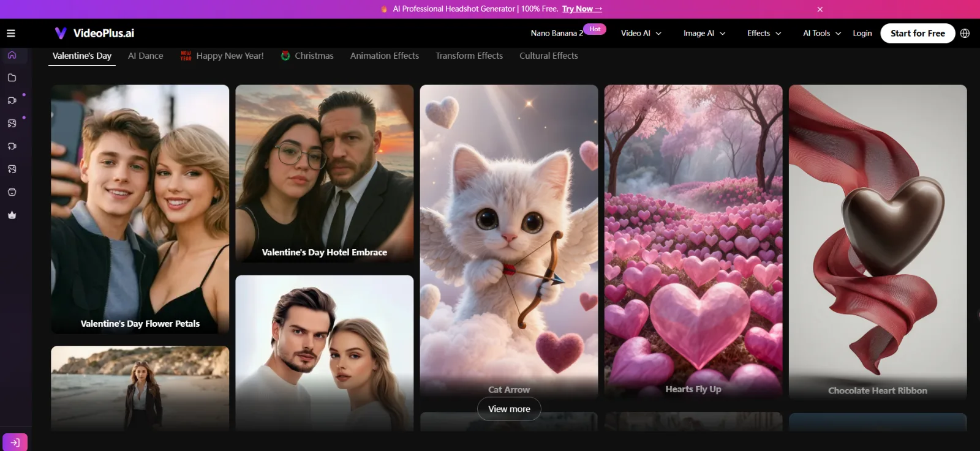Viewport: 980px width, 451px height.
Task: Open the hamburger menu icon
Action: [11, 33]
